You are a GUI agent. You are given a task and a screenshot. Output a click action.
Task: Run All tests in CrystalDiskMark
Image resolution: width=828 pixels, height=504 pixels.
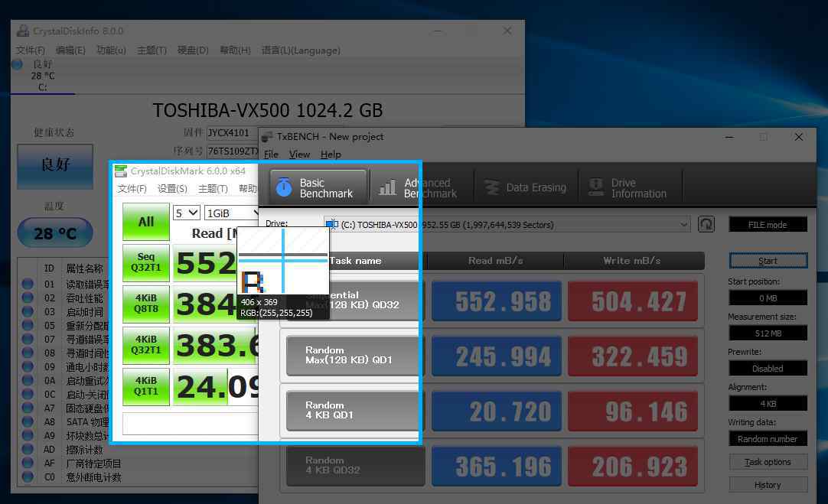point(145,222)
